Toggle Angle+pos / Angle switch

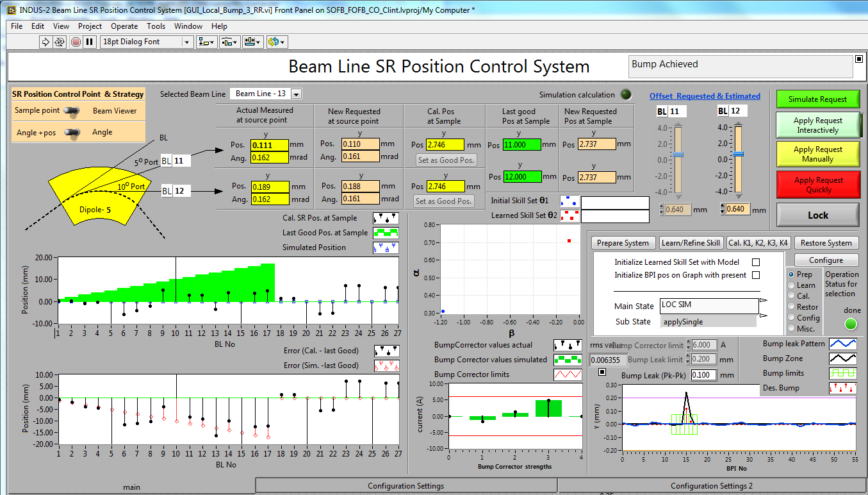72,133
